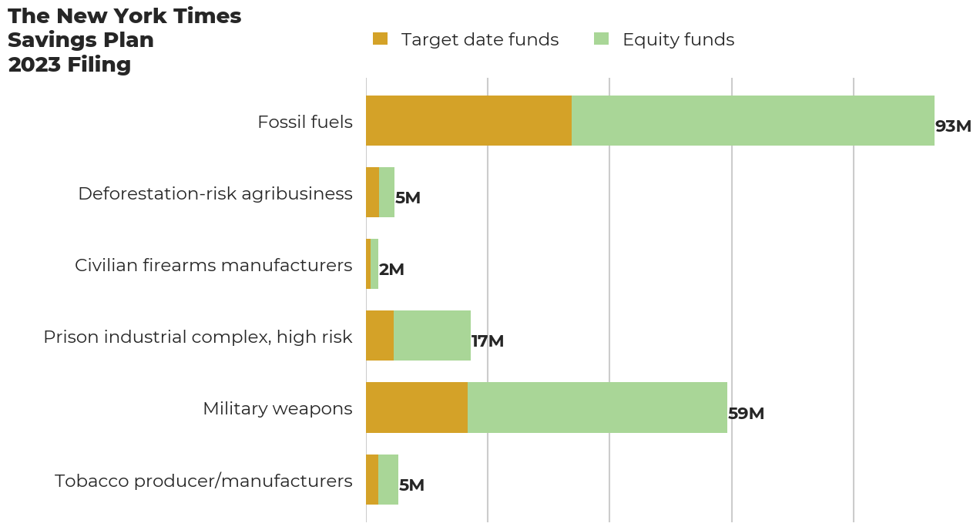Image resolution: width=980 pixels, height=530 pixels.
Task: Select the Civilian firearms manufacturers label
Action: tap(213, 265)
